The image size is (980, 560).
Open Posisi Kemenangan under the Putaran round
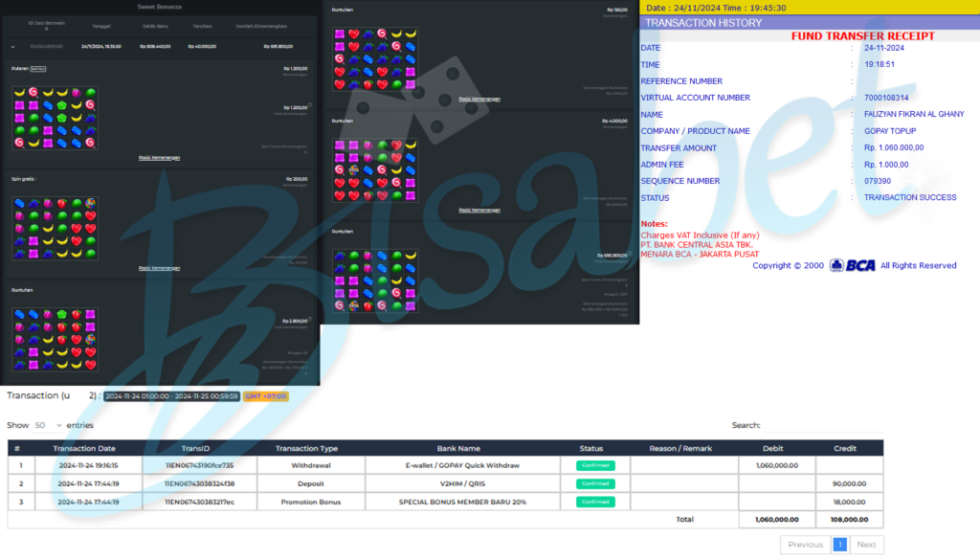[159, 158]
